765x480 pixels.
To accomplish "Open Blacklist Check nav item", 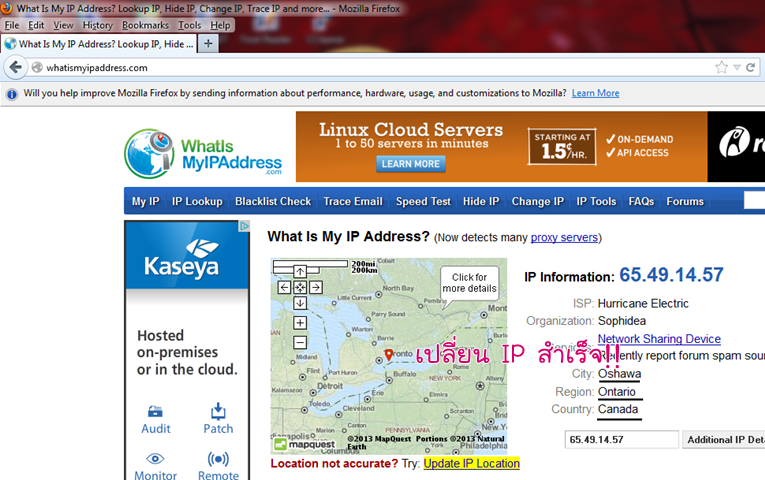I will pyautogui.click(x=273, y=201).
